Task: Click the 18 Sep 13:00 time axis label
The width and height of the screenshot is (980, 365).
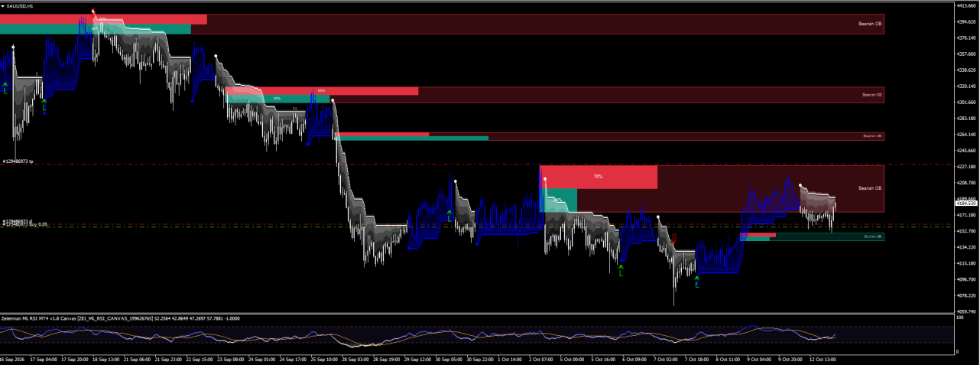Action: click(105, 358)
